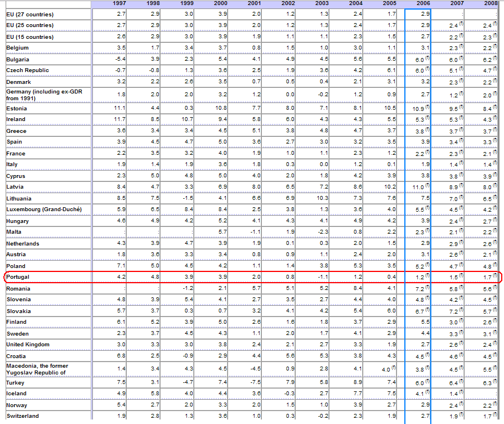
Task: Click the 2005 column header
Action: point(389,3)
